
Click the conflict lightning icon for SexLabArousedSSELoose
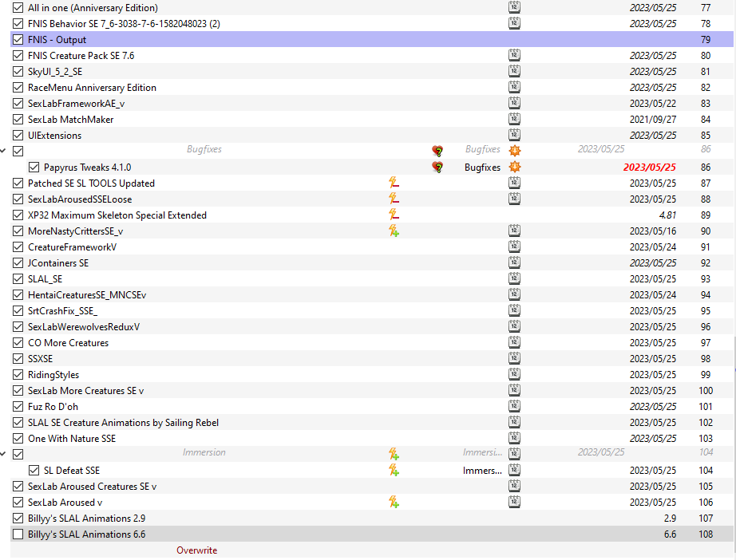click(394, 199)
